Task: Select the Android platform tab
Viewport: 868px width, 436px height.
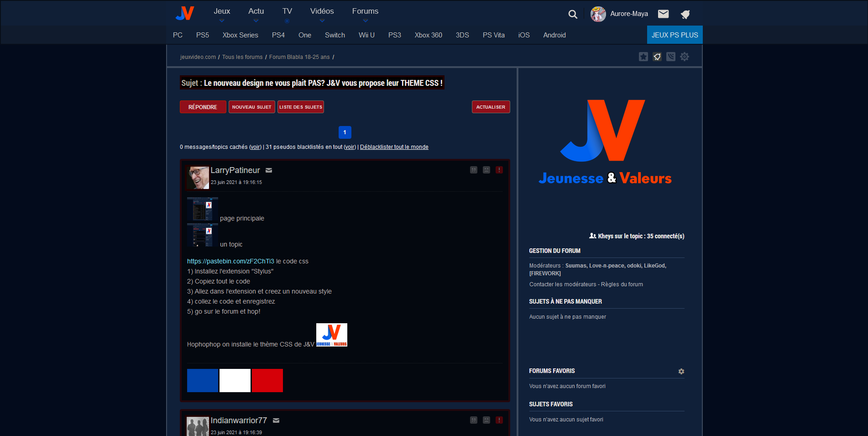Action: 554,35
